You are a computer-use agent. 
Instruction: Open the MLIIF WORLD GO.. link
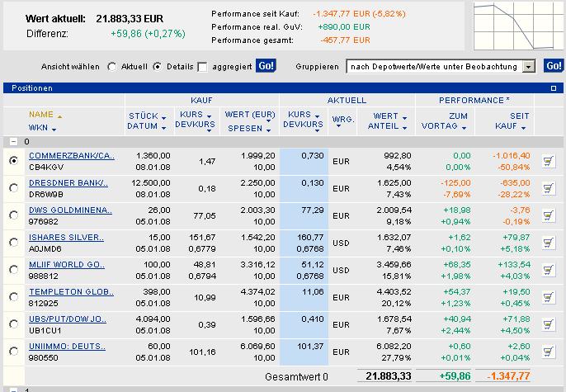pyautogui.click(x=67, y=265)
